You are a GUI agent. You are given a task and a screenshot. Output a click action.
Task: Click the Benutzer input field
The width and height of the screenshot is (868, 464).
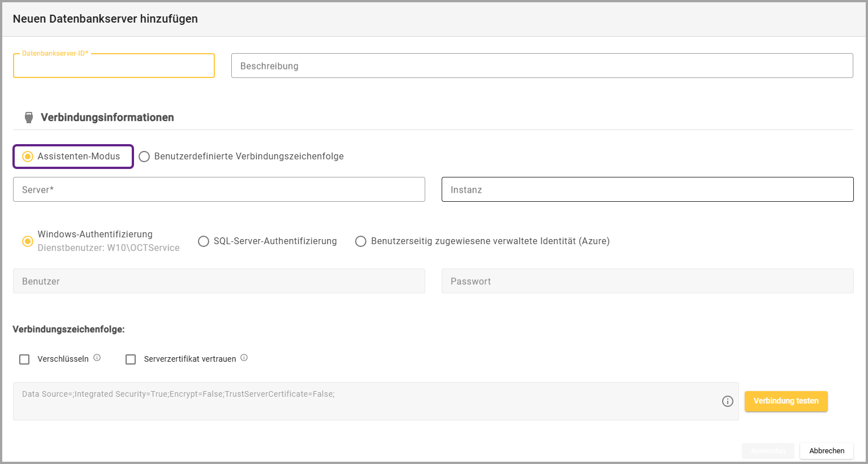(x=219, y=281)
